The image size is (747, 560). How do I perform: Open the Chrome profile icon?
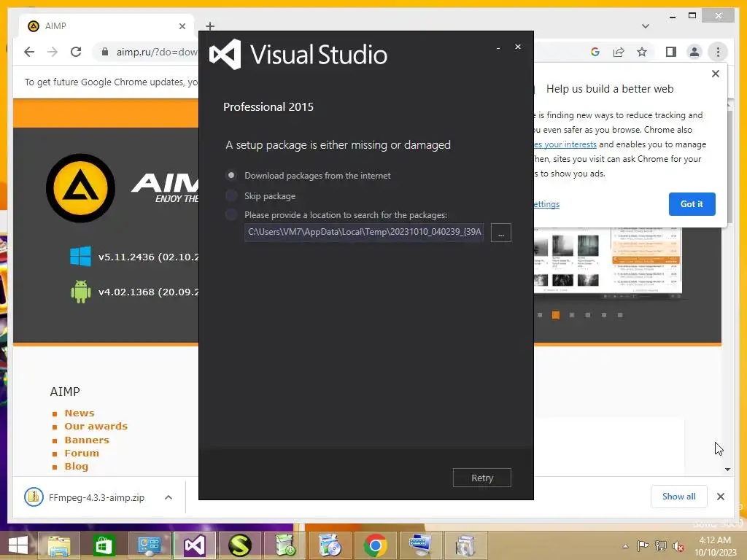(x=694, y=52)
